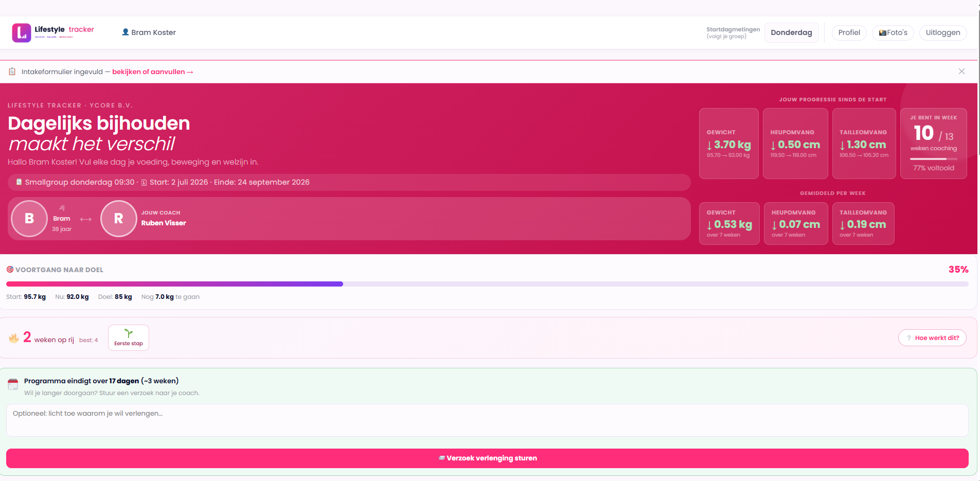Open the bekijken of aanvullen link
This screenshot has width=980, height=481.
[x=153, y=72]
